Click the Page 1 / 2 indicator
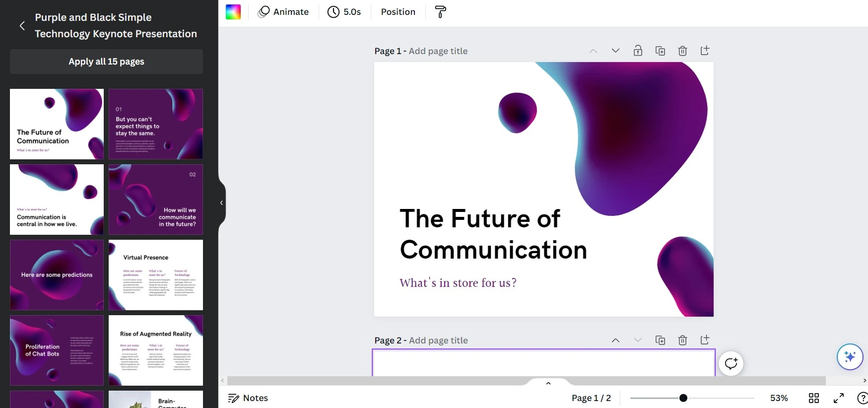This screenshot has height=408, width=868. tap(591, 398)
